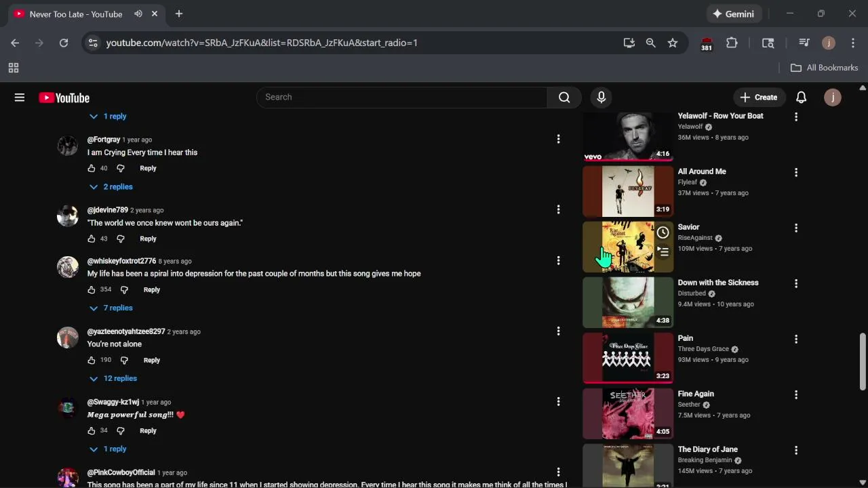Click the search magnifier button
The width and height of the screenshot is (868, 488).
[x=564, y=98]
